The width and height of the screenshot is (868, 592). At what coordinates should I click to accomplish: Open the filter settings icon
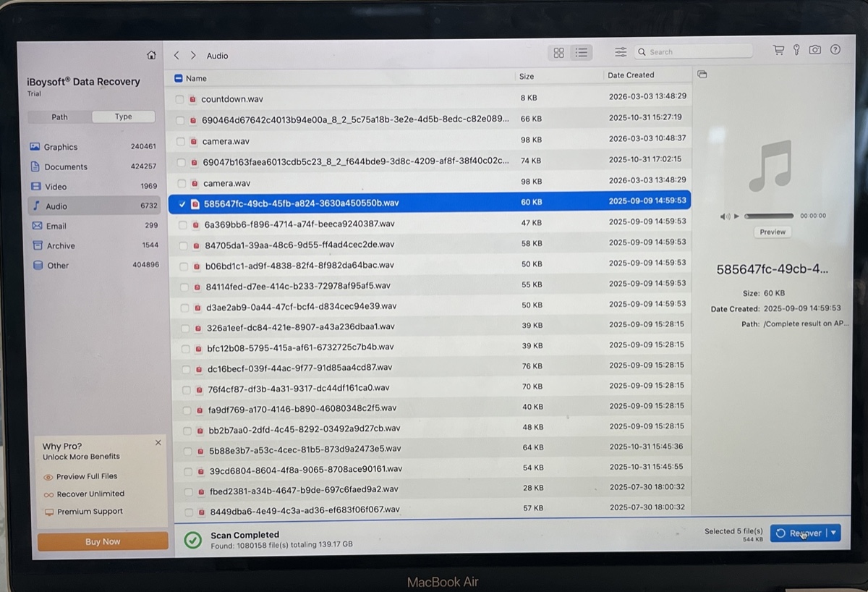pos(621,52)
